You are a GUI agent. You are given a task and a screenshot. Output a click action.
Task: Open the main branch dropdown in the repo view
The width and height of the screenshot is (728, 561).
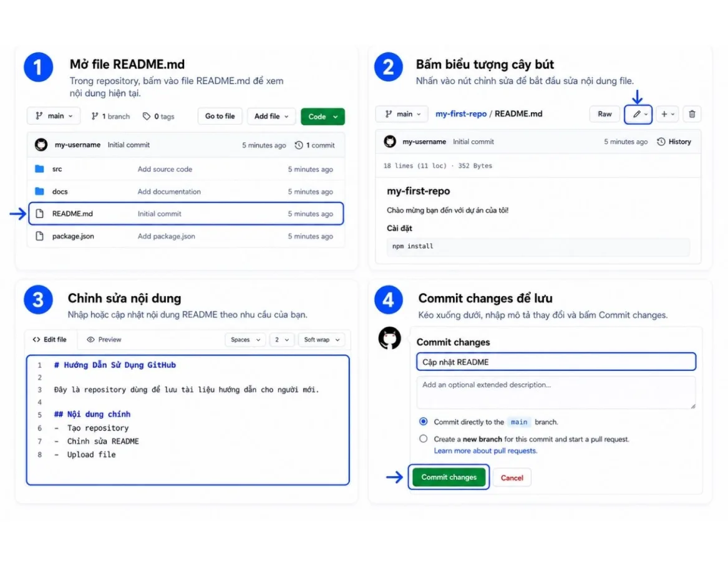click(x=54, y=116)
